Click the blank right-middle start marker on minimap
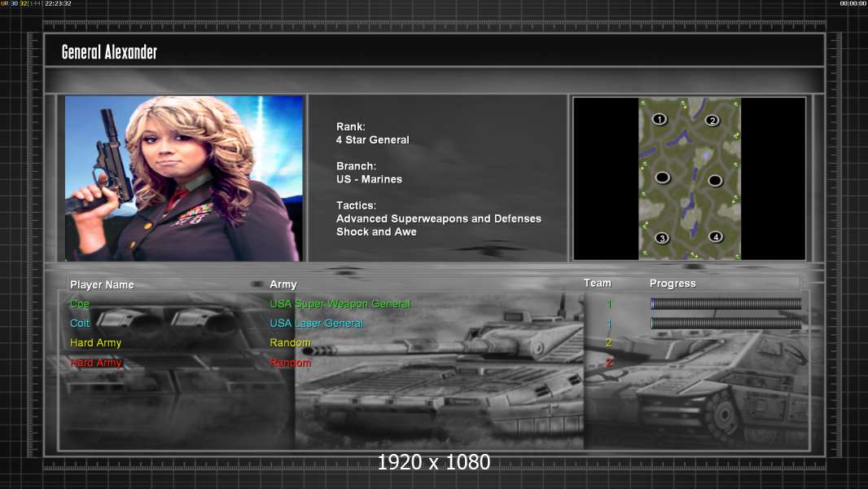 [x=715, y=180]
